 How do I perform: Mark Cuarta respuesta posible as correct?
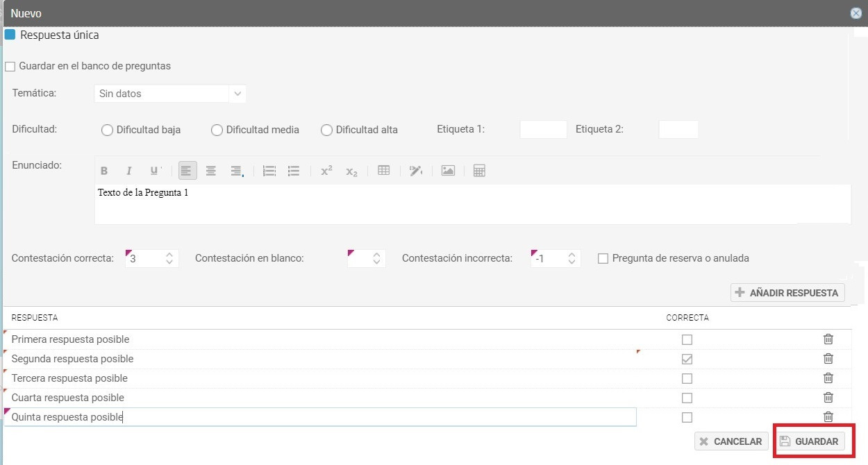(687, 398)
